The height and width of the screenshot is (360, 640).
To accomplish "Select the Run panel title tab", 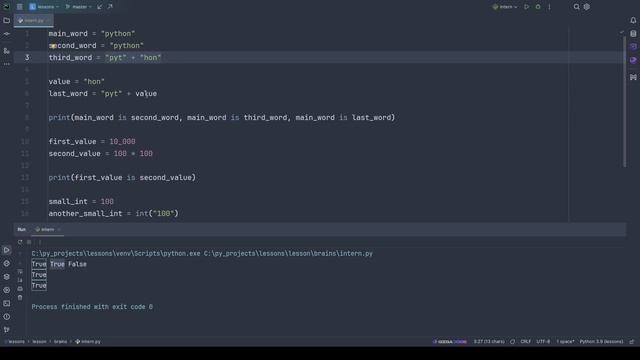I will point(22,229).
